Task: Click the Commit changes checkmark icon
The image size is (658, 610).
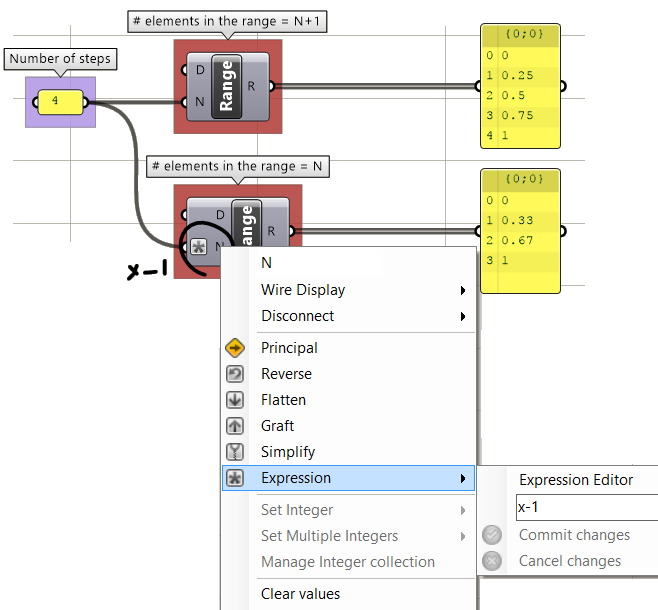Action: (492, 535)
